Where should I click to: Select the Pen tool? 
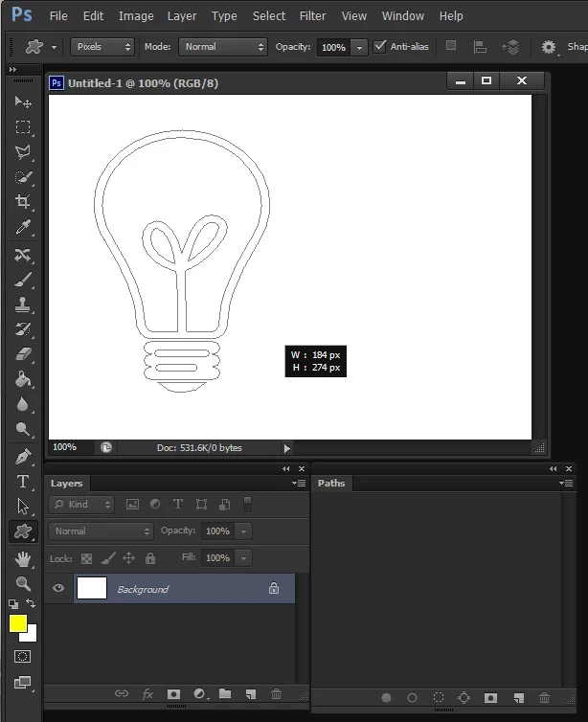23,457
